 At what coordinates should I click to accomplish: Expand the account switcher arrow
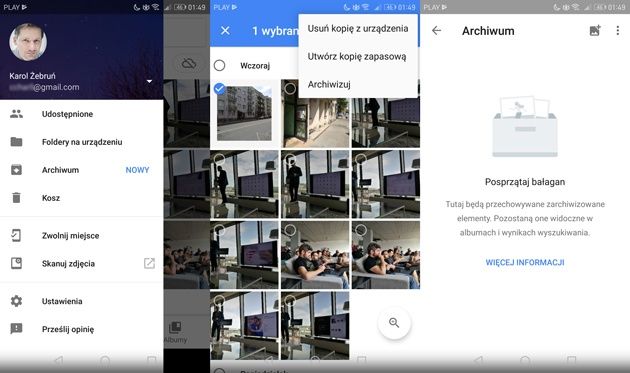[149, 81]
